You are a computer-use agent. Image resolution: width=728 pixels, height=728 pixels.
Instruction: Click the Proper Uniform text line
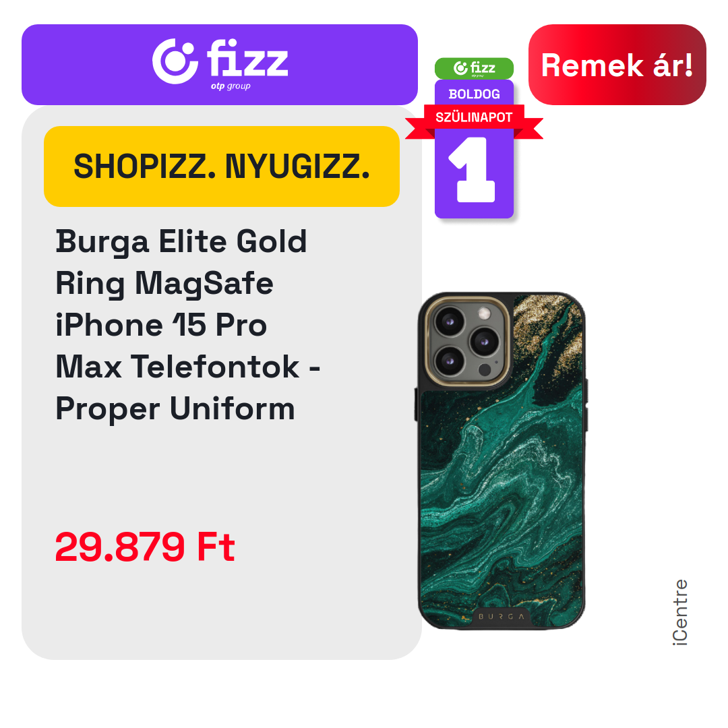tap(175, 409)
